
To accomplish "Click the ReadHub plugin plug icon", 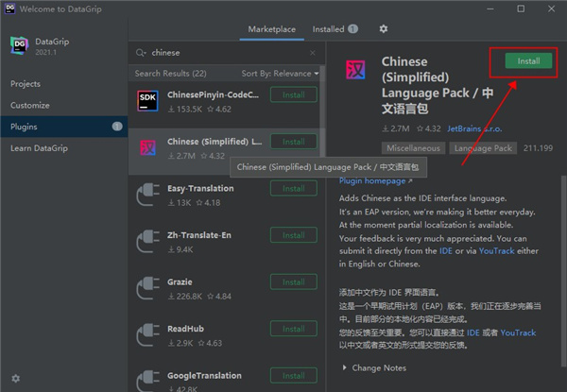I will pyautogui.click(x=147, y=336).
